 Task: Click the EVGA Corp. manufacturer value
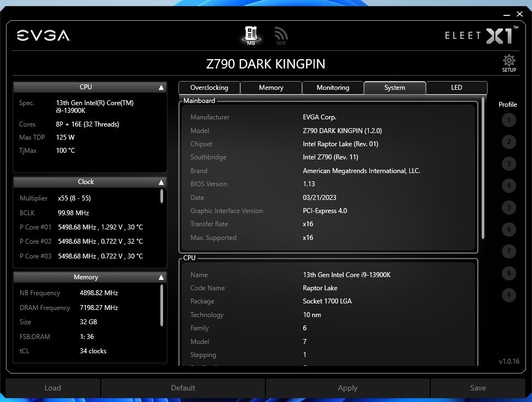coord(319,117)
